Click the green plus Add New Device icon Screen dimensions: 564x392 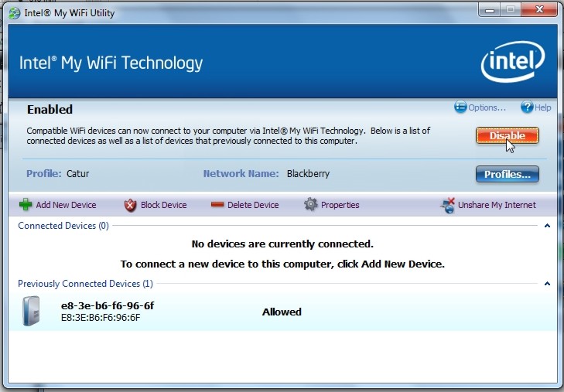click(26, 204)
